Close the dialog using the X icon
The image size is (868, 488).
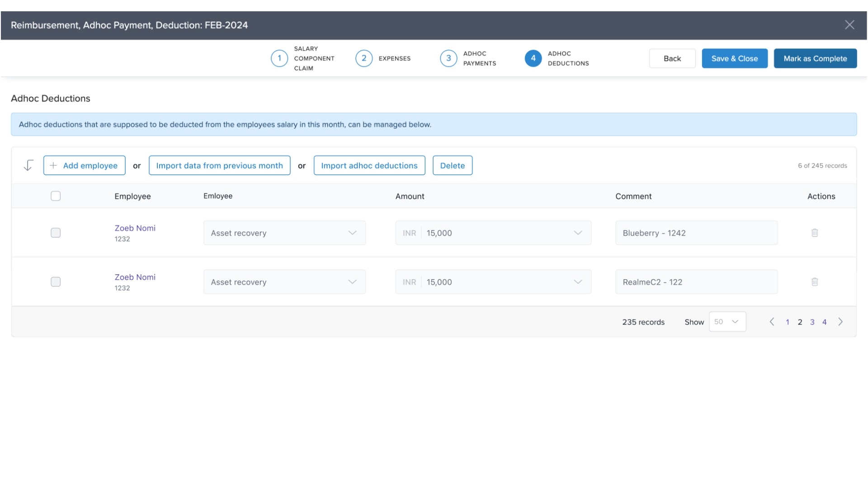[849, 25]
